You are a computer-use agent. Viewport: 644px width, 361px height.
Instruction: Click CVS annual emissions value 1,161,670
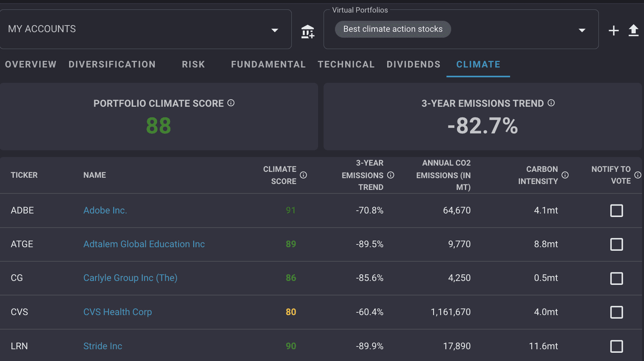(x=451, y=312)
